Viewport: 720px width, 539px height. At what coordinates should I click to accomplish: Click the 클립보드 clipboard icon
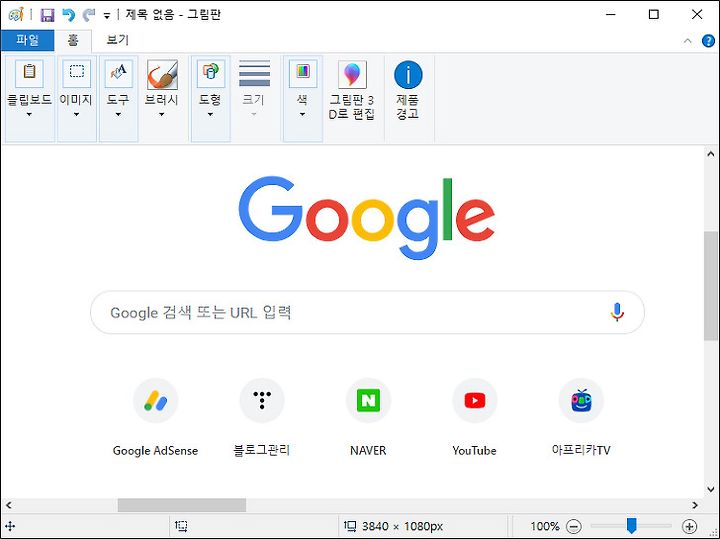(29, 73)
